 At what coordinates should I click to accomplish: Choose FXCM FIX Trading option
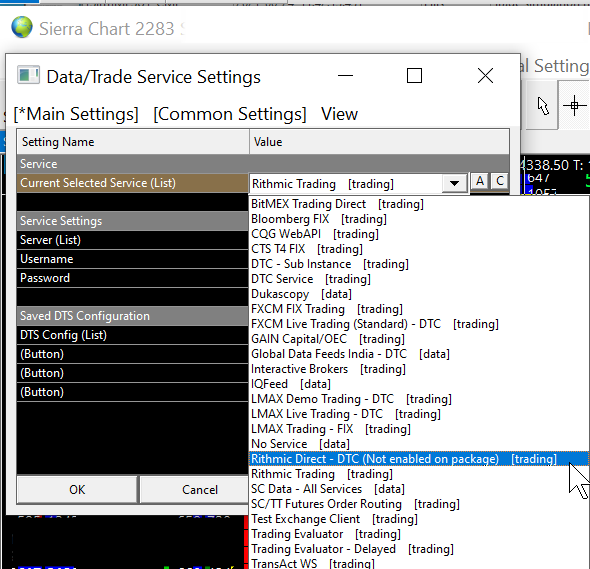pos(419,309)
